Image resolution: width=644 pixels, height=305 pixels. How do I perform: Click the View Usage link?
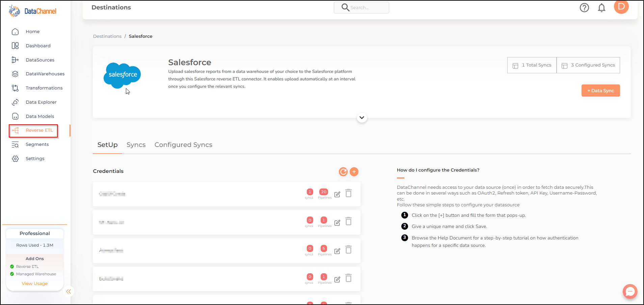(35, 283)
